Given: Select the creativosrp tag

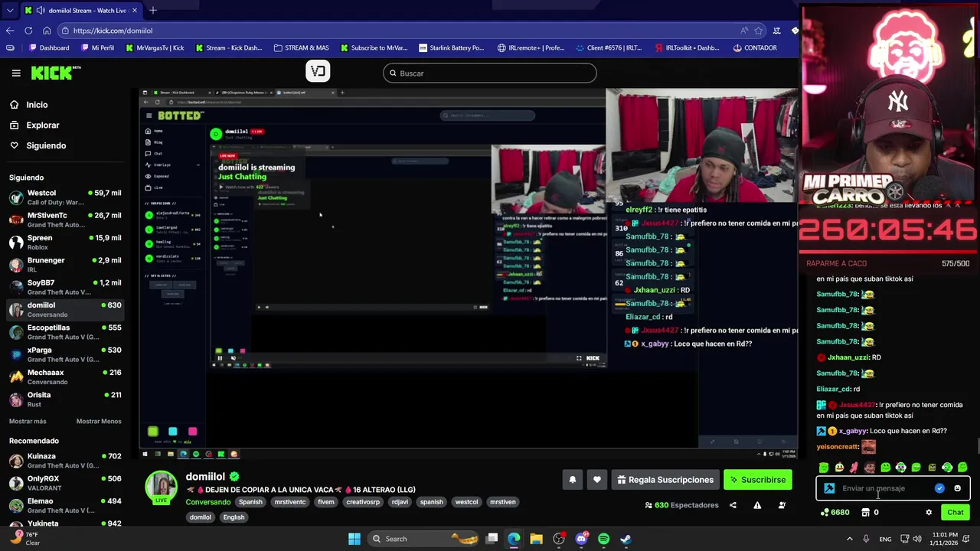Looking at the screenshot, I should tap(363, 502).
